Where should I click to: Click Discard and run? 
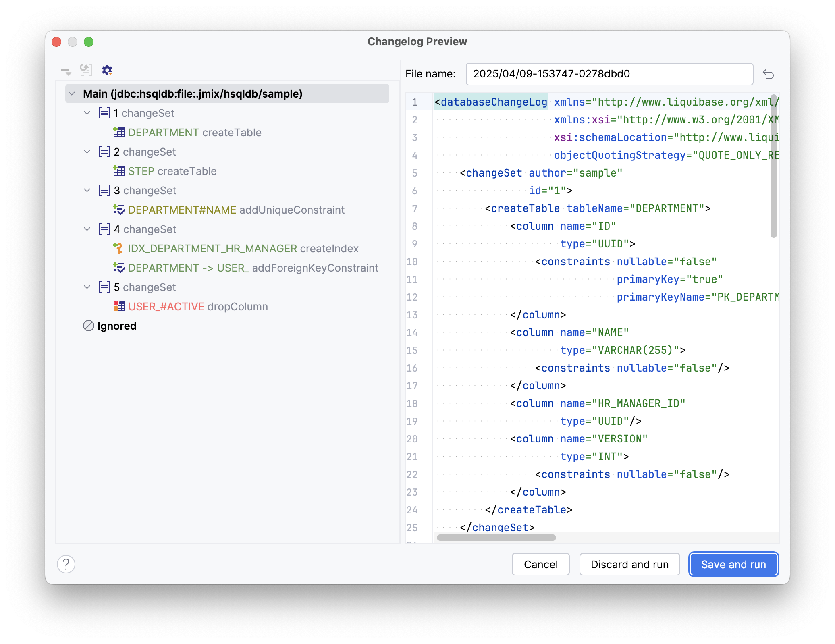point(629,564)
